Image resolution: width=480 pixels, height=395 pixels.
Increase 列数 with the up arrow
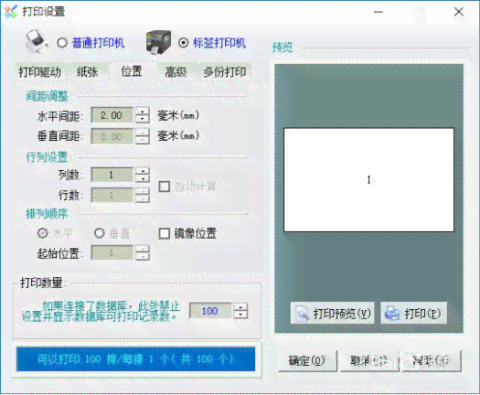pos(143,171)
